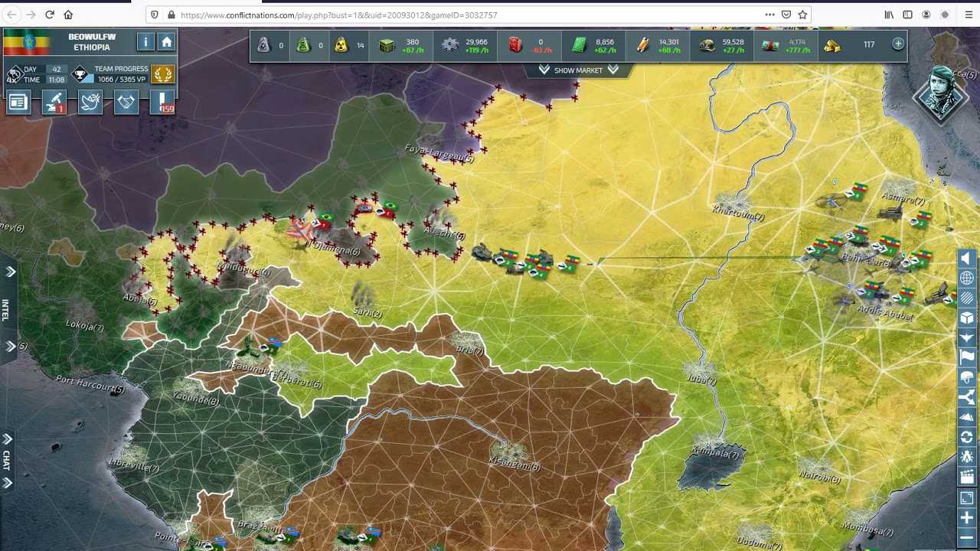Image resolution: width=980 pixels, height=551 pixels.
Task: Open the coalition handshake icon
Action: [126, 102]
